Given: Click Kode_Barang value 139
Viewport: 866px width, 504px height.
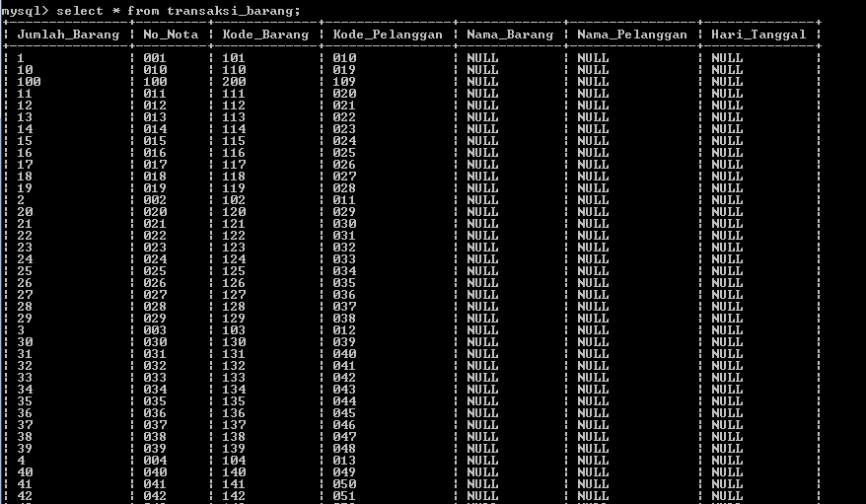Looking at the screenshot, I should click(x=234, y=449).
